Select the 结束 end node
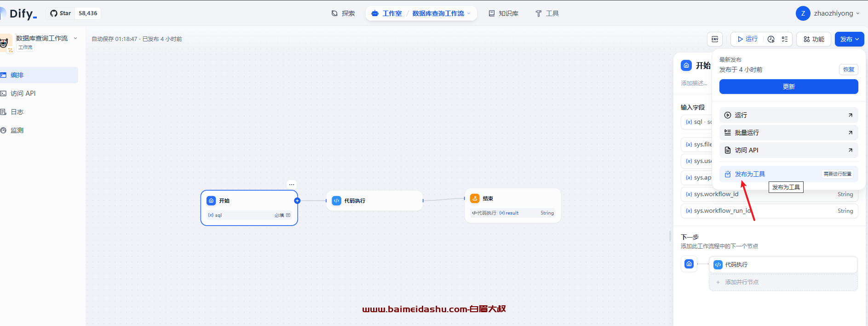Screen dimensions: 868x326 pyautogui.click(x=513, y=205)
